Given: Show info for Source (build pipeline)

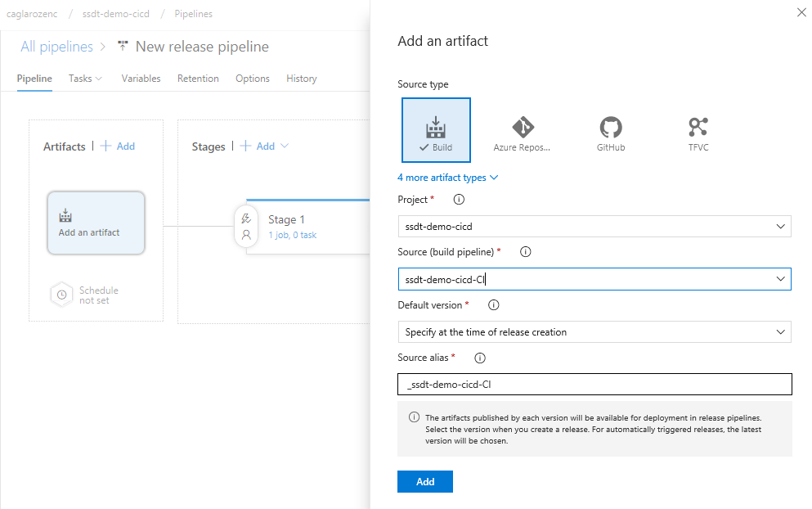Looking at the screenshot, I should coord(526,252).
